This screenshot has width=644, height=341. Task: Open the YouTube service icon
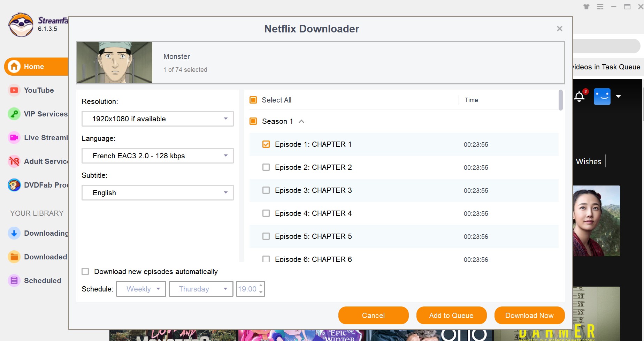point(14,90)
